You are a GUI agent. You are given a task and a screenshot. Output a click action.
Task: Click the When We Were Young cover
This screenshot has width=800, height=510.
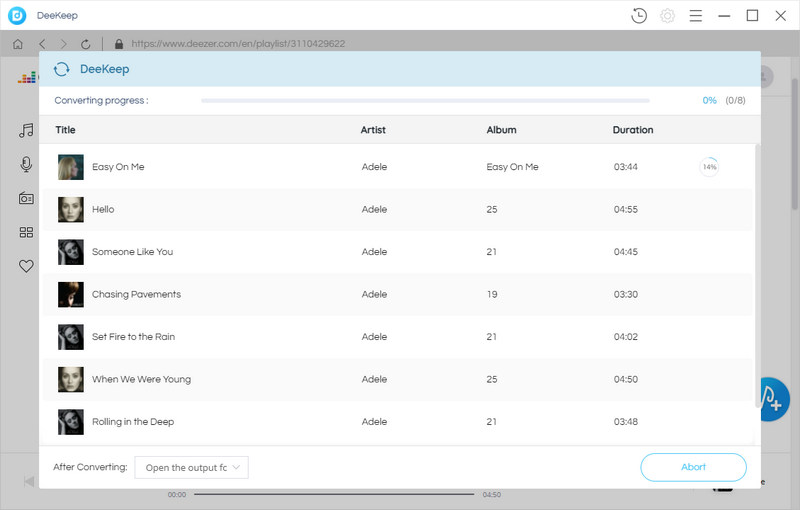pos(70,379)
